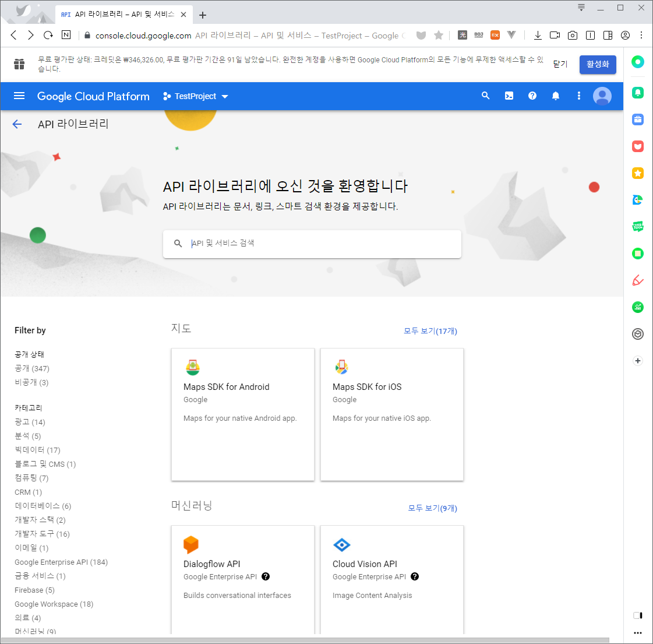Click the horizontal scrollbar at the bottom

click(305, 641)
